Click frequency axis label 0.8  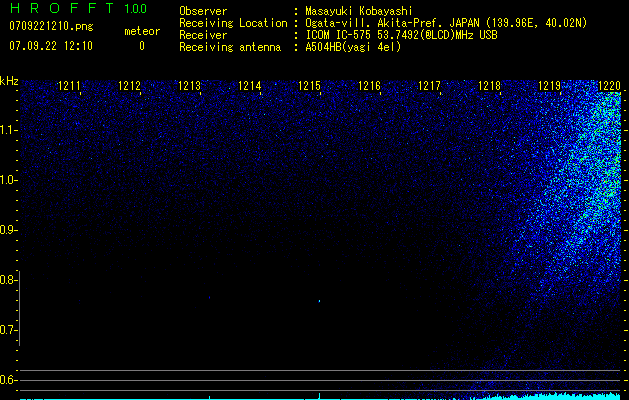8,280
